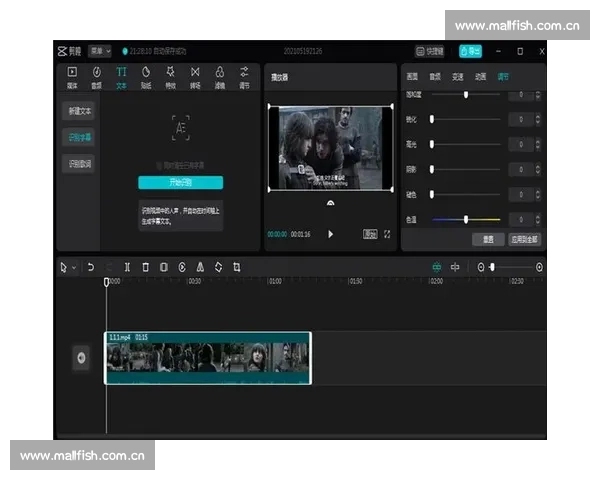The height and width of the screenshot is (480, 600).
Task: Open the 媒体 (Media) panel icon
Action: (x=72, y=76)
